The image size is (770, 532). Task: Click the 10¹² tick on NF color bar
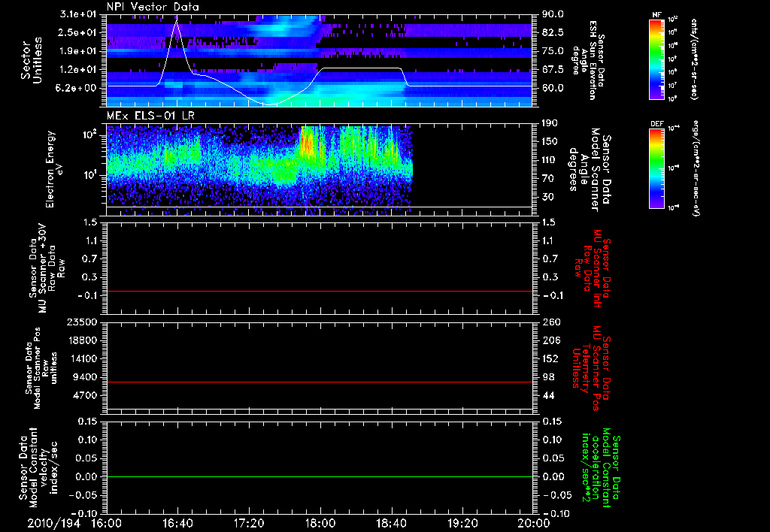click(673, 20)
